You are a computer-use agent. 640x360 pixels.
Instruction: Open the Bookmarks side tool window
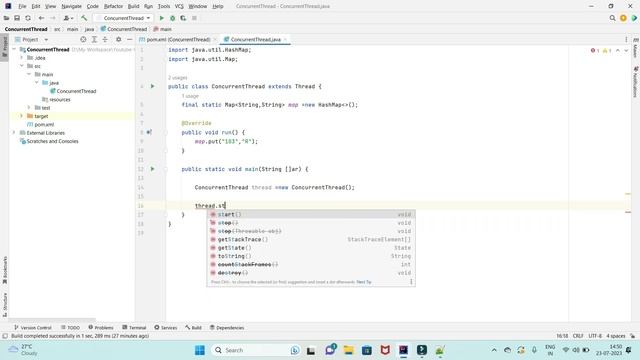tap(5, 270)
